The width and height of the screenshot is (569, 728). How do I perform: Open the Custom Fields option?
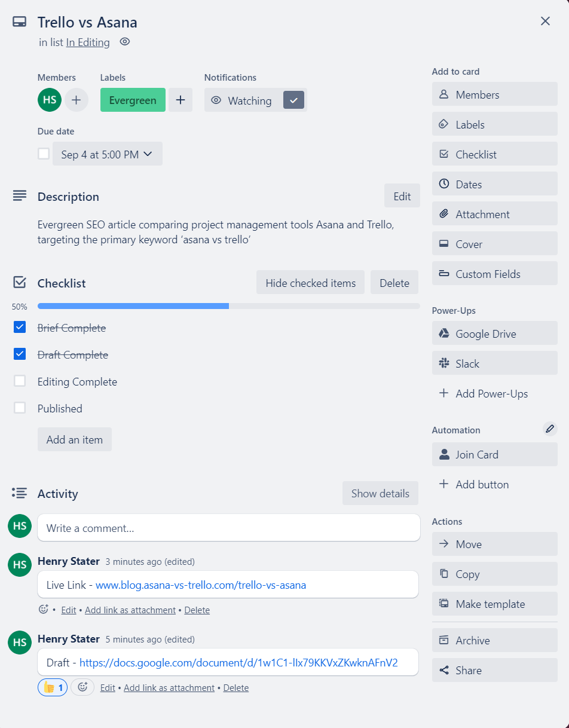(494, 274)
